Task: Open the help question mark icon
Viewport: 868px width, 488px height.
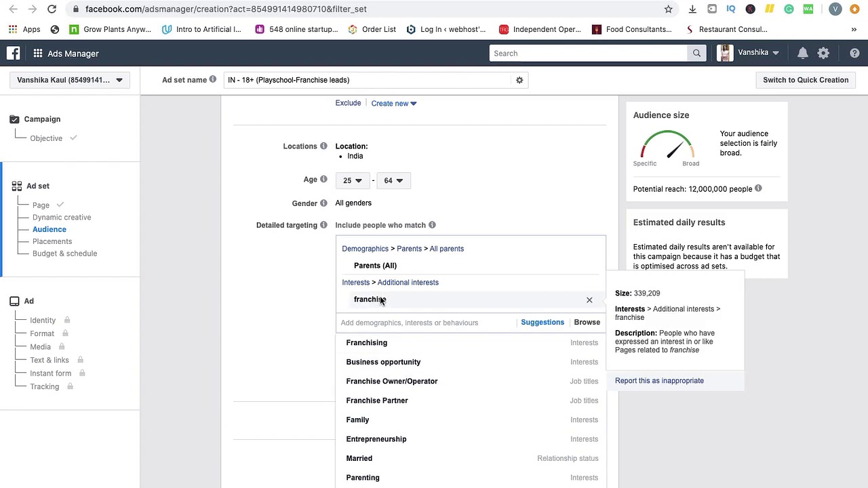Action: coord(854,53)
